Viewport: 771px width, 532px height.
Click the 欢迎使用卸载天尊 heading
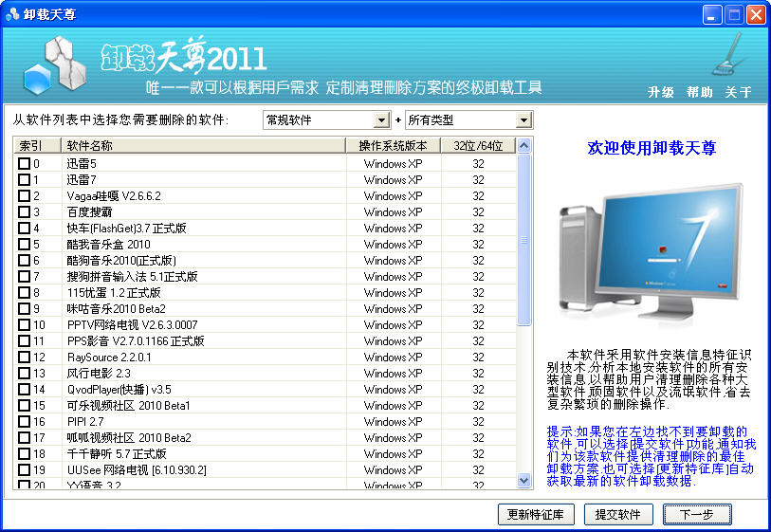652,148
